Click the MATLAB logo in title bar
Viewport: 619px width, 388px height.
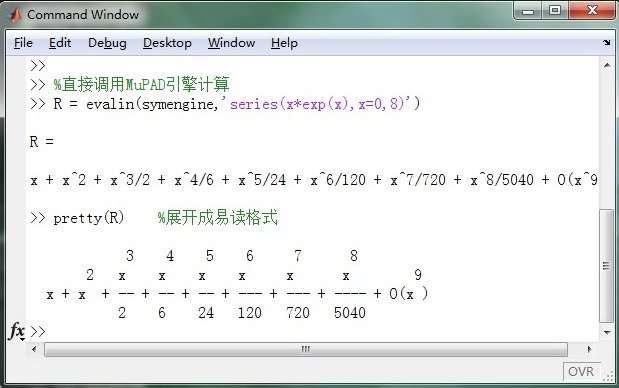tap(14, 15)
